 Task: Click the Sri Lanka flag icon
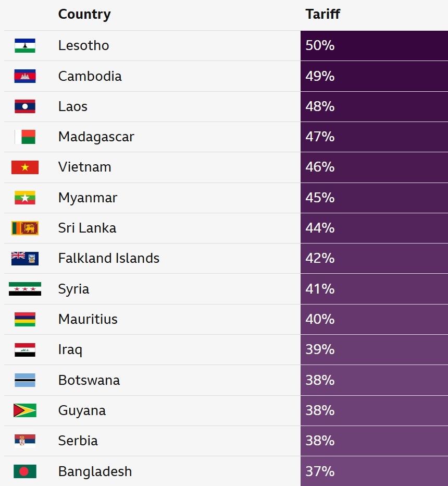pos(25,228)
